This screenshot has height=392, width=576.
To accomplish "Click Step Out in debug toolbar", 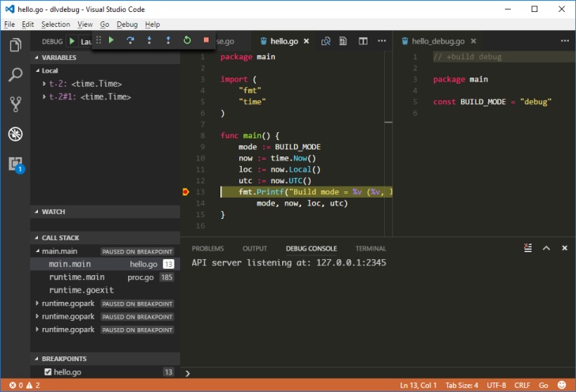I will pyautogui.click(x=168, y=40).
